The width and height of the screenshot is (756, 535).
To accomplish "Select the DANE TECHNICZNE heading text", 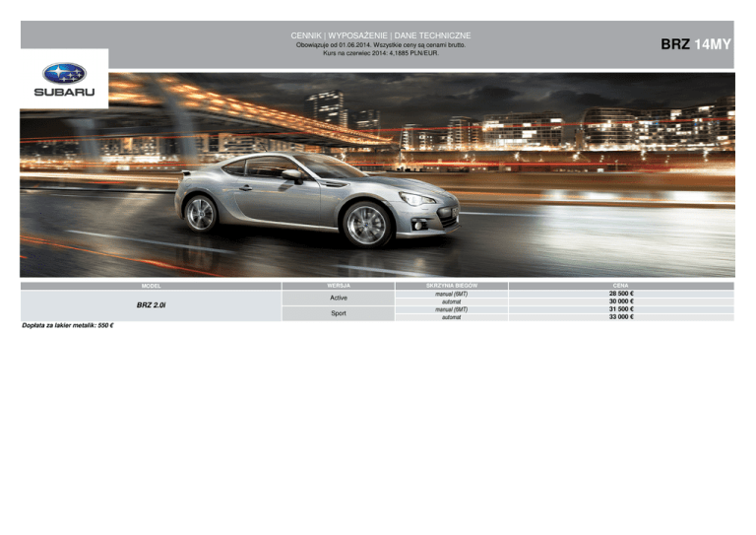I will coord(433,34).
